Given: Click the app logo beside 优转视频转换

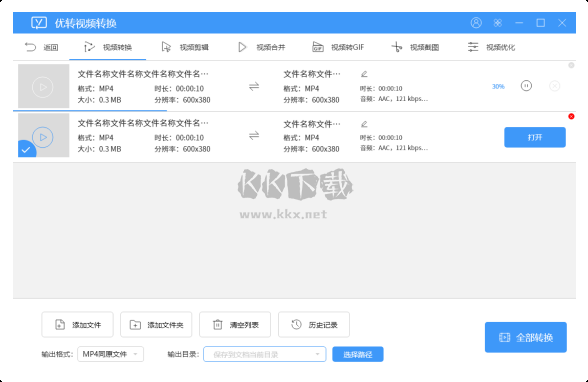Looking at the screenshot, I should click(39, 23).
